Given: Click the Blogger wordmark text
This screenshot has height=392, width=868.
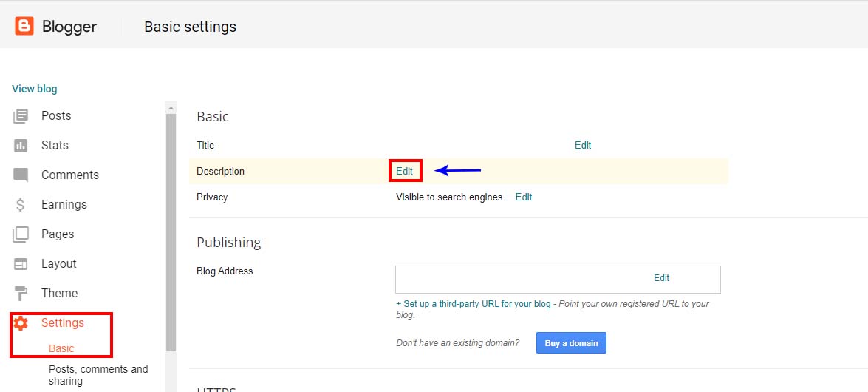Looking at the screenshot, I should tap(69, 27).
